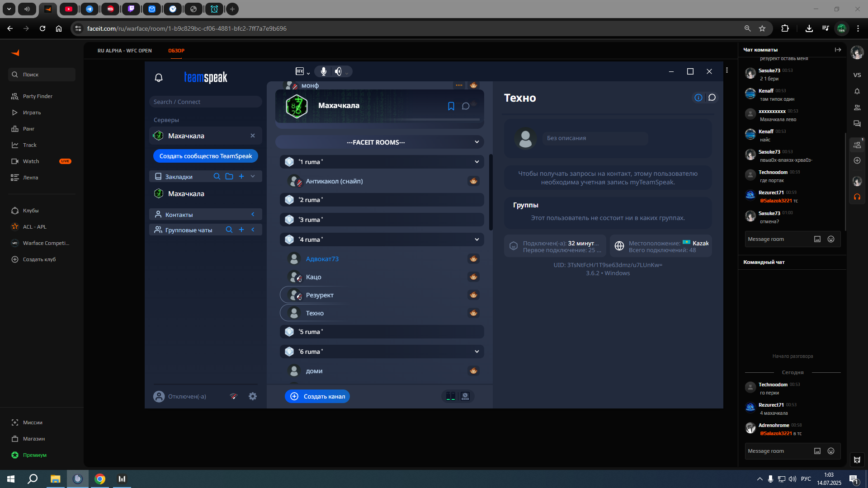Select user Адвокат73 in 4 ruma
Image resolution: width=868 pixels, height=488 pixels.
322,259
